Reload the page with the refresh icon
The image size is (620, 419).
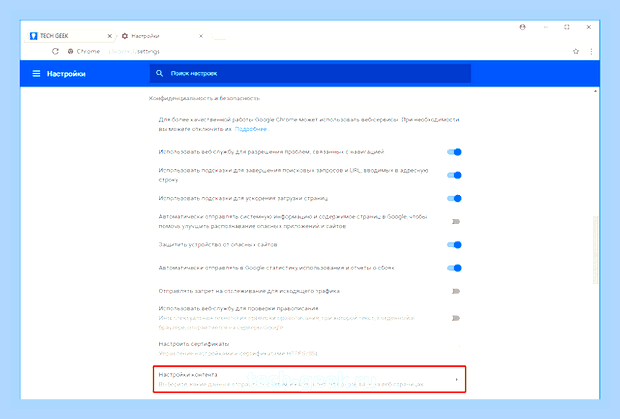click(x=55, y=51)
